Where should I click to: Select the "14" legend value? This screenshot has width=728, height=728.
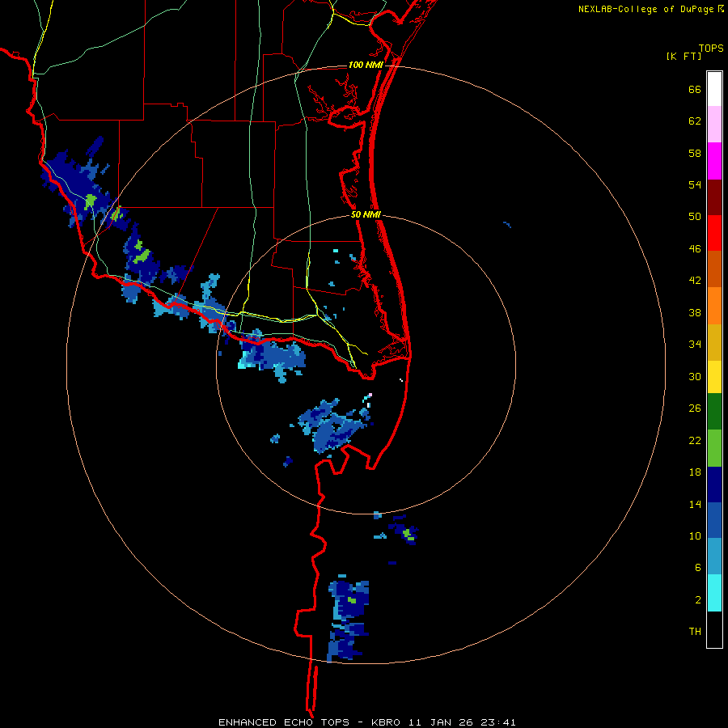[695, 504]
